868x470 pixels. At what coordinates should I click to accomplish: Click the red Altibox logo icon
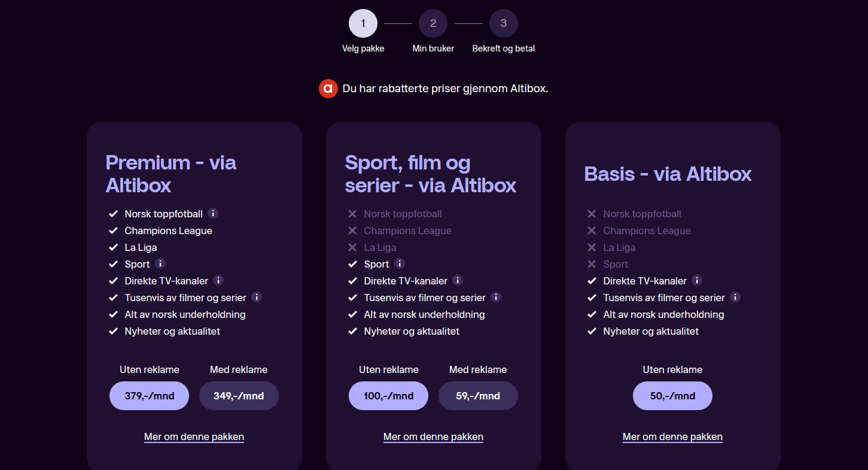[x=328, y=89]
